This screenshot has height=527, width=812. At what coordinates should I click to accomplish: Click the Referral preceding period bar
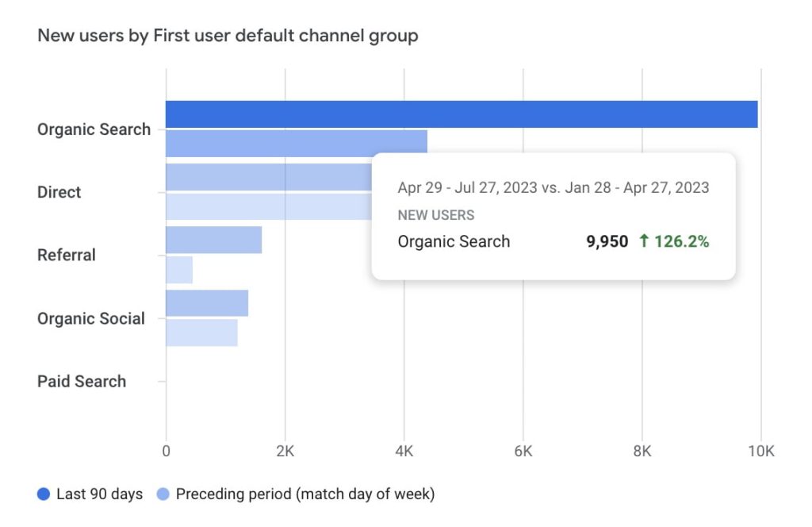[x=179, y=270]
